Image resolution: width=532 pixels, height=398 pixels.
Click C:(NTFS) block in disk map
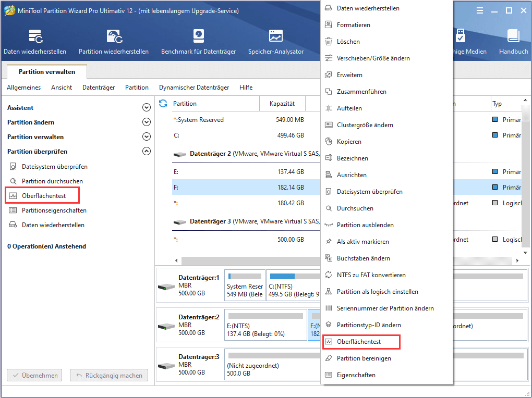(294, 284)
